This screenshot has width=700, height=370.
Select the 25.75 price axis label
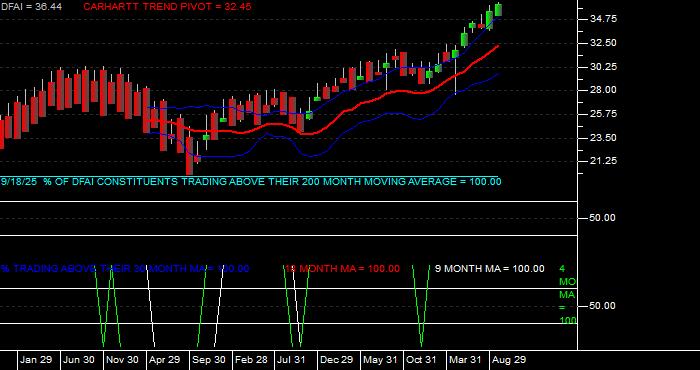(603, 114)
